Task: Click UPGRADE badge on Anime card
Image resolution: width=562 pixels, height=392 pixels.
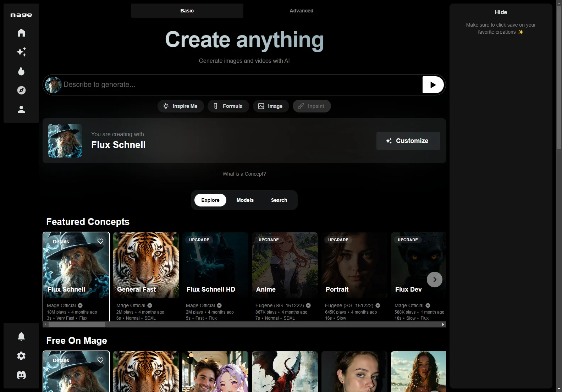Action: tap(269, 240)
